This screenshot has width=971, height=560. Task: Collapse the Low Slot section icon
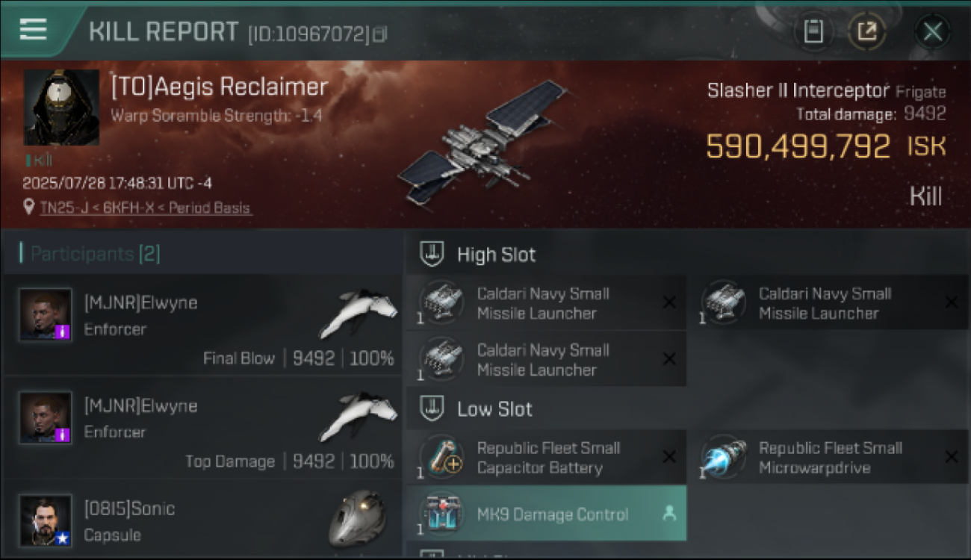(431, 408)
